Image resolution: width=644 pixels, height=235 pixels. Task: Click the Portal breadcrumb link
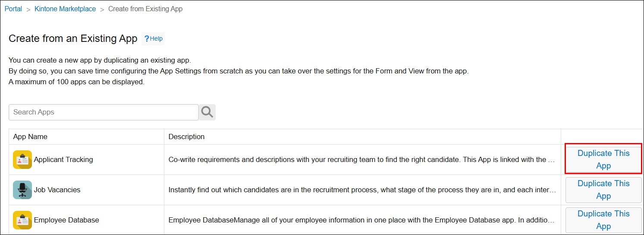[13, 9]
